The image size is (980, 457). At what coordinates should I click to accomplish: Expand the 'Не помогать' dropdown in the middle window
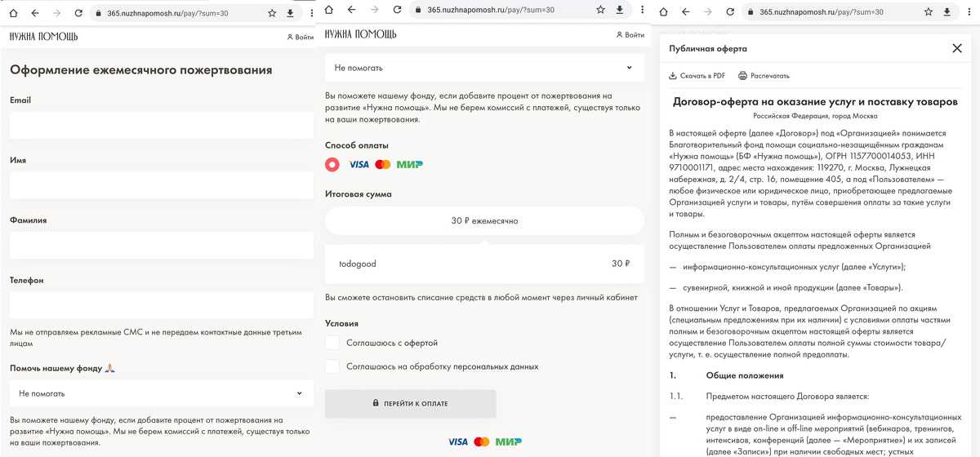pos(483,68)
